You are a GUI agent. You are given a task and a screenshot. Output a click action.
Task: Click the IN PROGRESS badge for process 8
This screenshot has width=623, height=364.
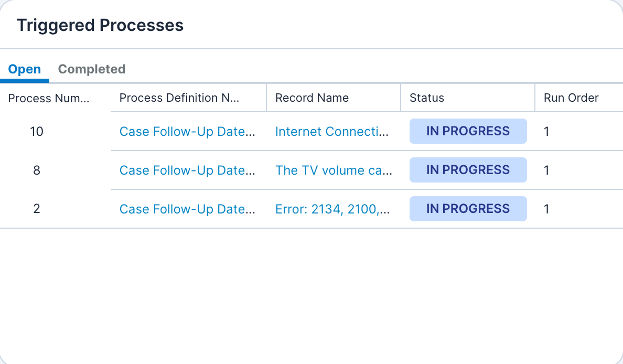468,170
